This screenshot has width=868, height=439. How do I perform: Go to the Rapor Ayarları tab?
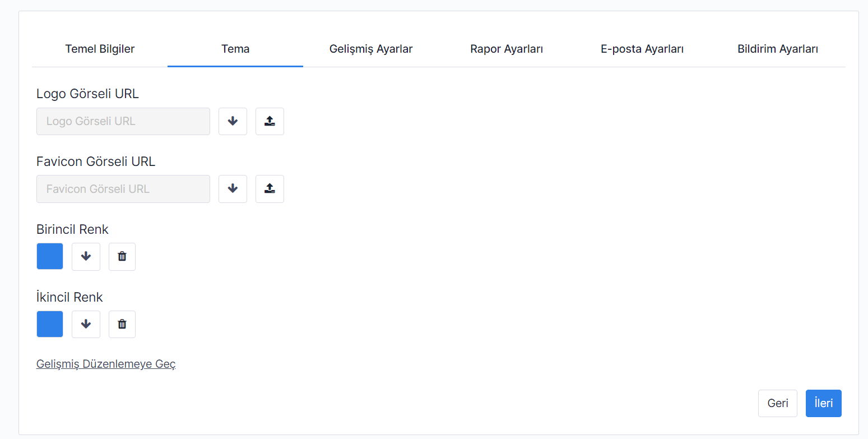coord(507,49)
